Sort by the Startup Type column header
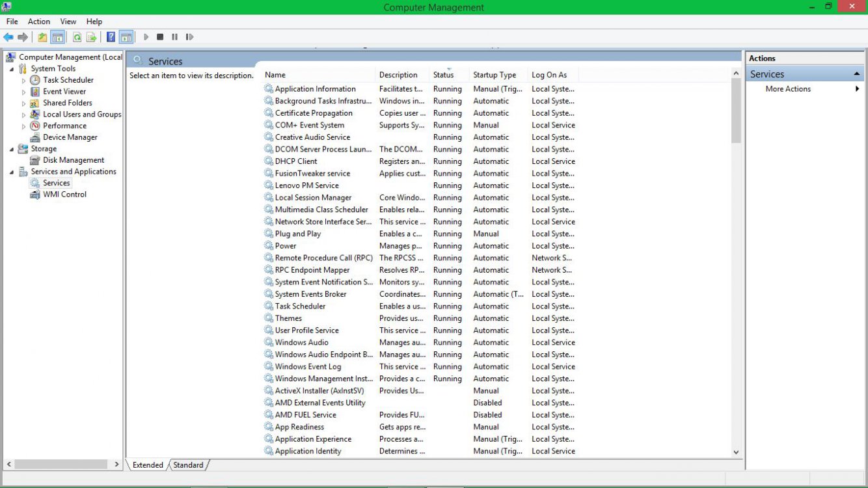This screenshot has width=868, height=488. pyautogui.click(x=498, y=75)
